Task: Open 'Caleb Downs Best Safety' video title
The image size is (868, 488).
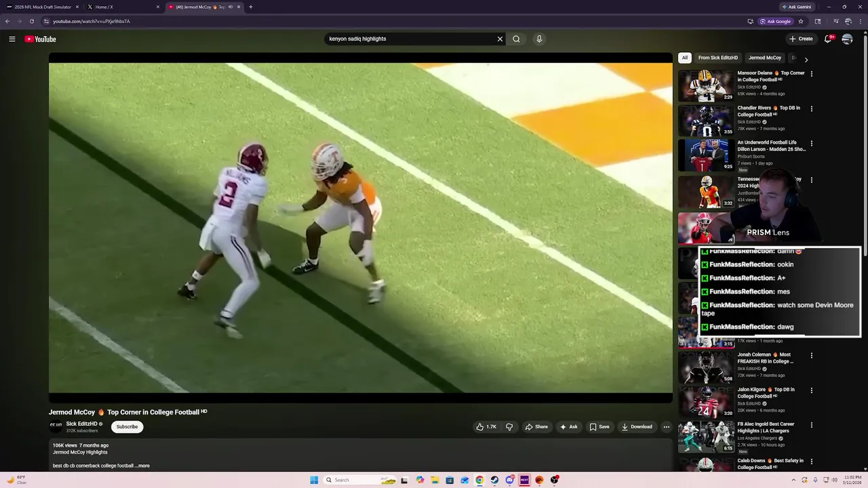Action: [x=770, y=464]
